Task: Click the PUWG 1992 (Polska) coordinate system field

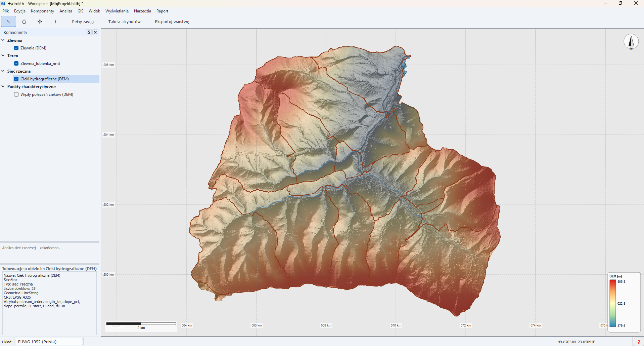Action: [x=49, y=342]
